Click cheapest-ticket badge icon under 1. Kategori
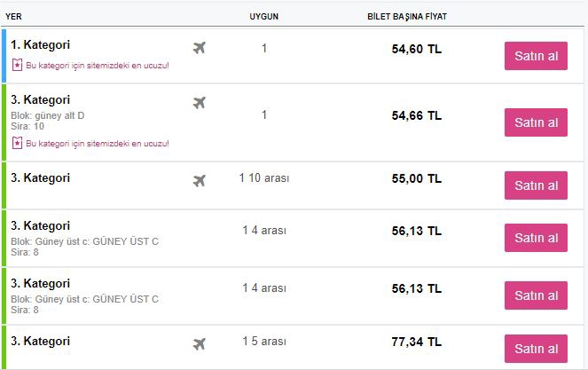This screenshot has width=588, height=370. tap(17, 65)
